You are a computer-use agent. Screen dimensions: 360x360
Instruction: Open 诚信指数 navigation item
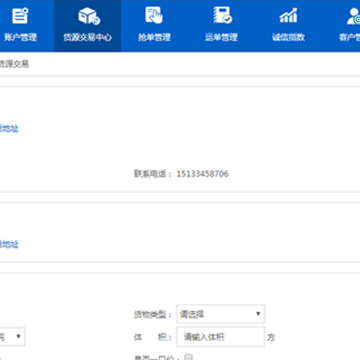tap(288, 37)
